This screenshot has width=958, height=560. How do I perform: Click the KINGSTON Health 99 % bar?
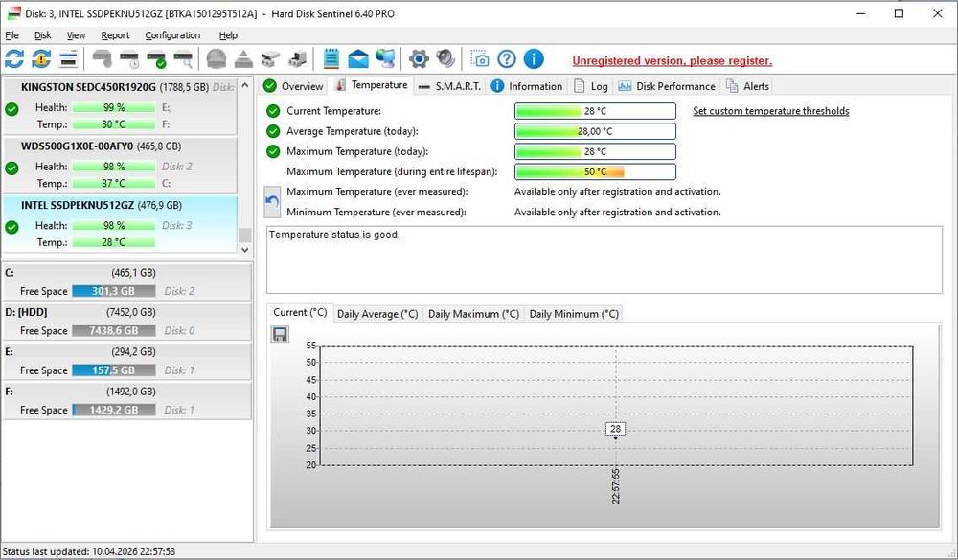[x=114, y=107]
